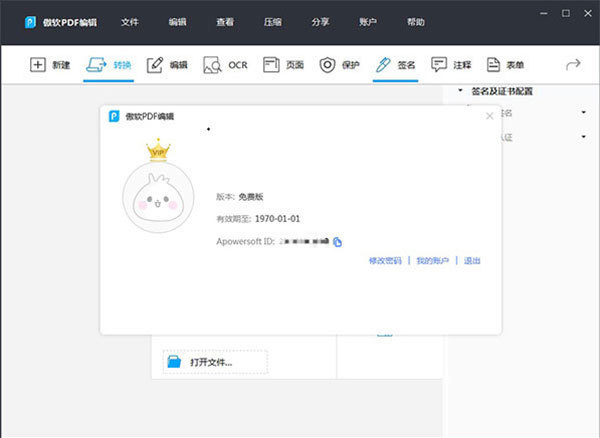Screen dimensions: 600x438
Task: Click the 免费版 version text
Action: pyautogui.click(x=251, y=197)
